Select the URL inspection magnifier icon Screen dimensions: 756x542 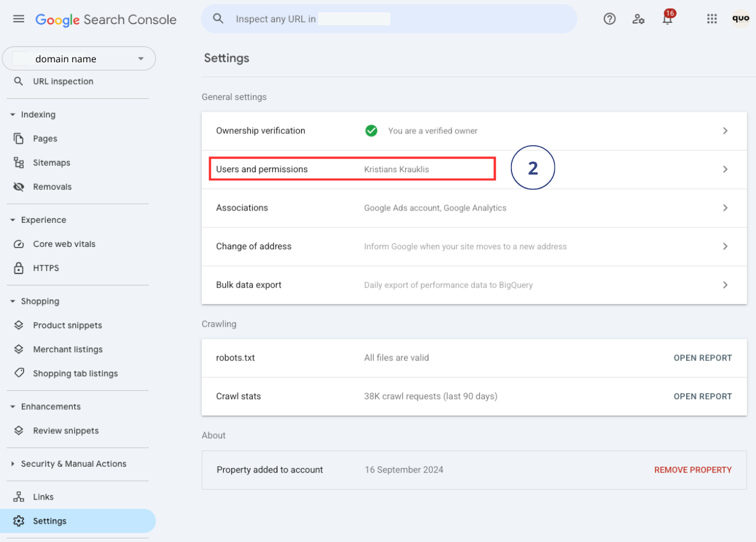(x=17, y=81)
